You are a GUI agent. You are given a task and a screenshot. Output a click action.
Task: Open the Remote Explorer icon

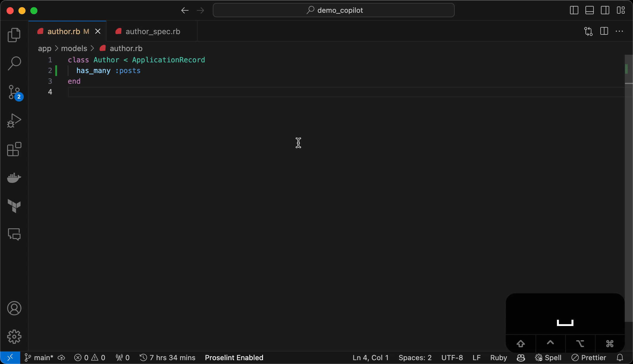point(14,234)
